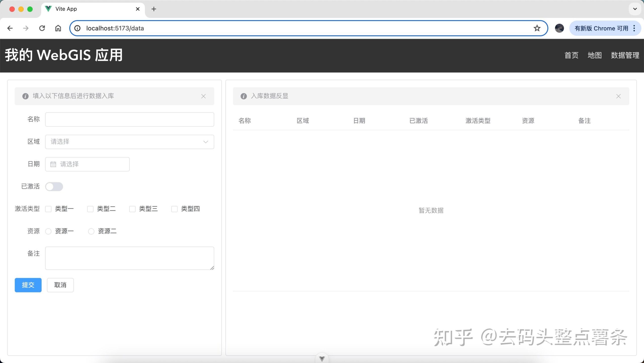Viewport: 644px width, 363px height.
Task: Click the 暂无数据 empty table text
Action: point(431,210)
